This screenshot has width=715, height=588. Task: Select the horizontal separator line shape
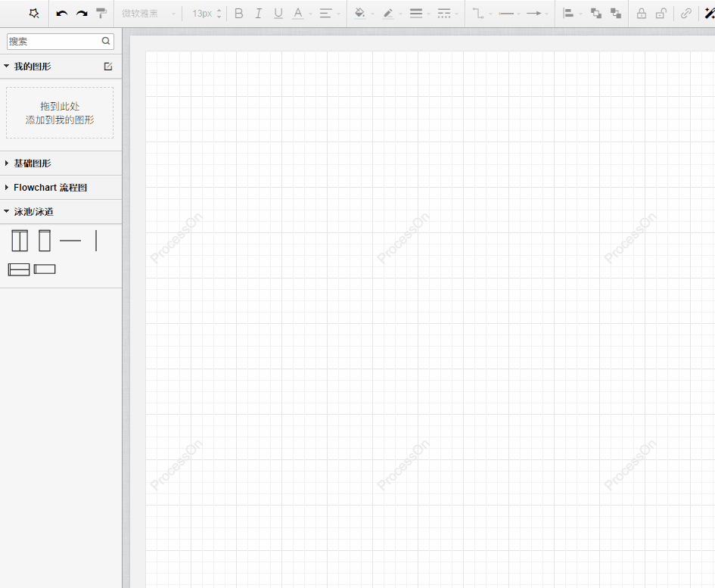coord(70,241)
